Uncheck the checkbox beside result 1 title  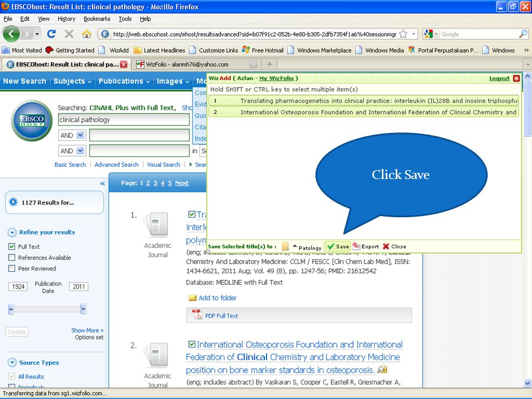pos(192,214)
